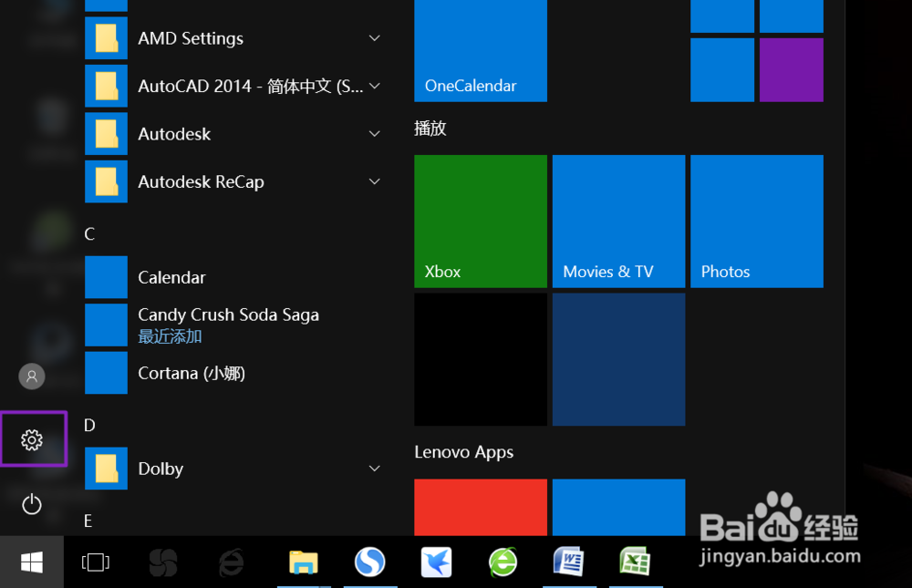Viewport: 912px width, 588px height.
Task: Open the Xbox tile
Action: click(481, 221)
